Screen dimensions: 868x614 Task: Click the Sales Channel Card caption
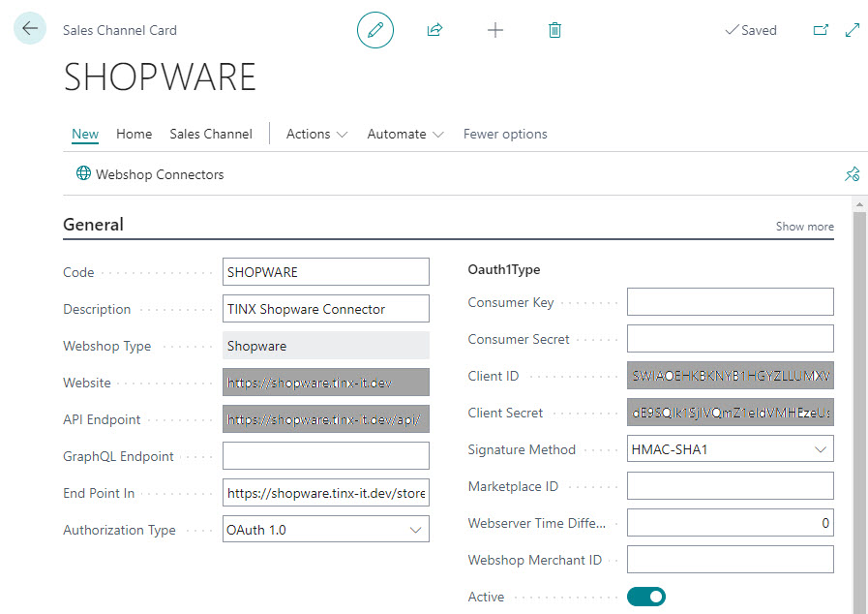pos(120,30)
